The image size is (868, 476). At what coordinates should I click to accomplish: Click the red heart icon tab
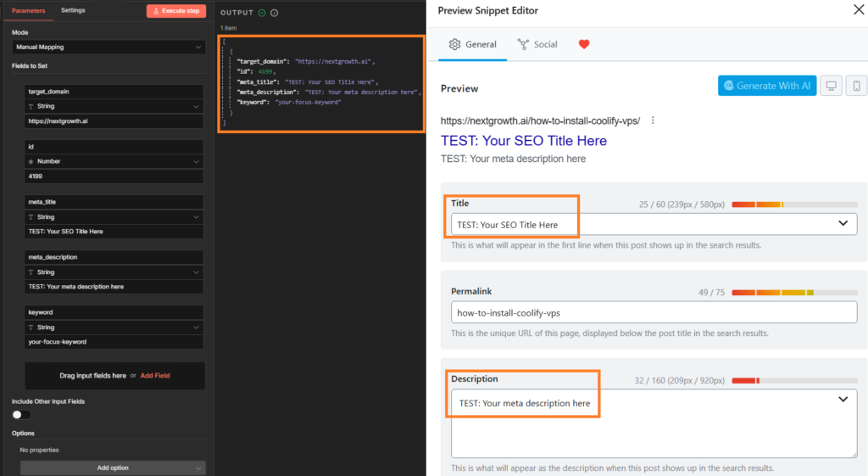584,44
